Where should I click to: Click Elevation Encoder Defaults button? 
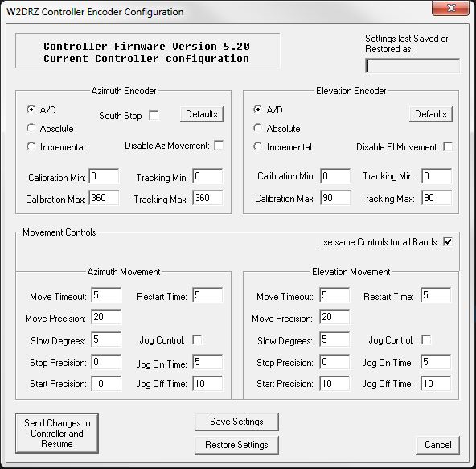pos(430,114)
